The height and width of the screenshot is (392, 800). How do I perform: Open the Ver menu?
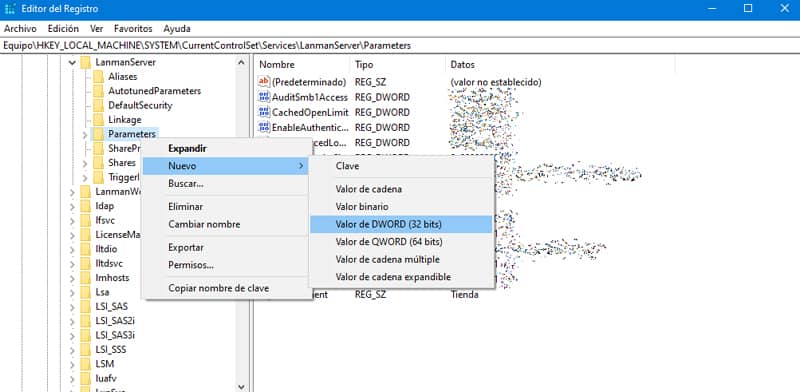click(x=96, y=29)
